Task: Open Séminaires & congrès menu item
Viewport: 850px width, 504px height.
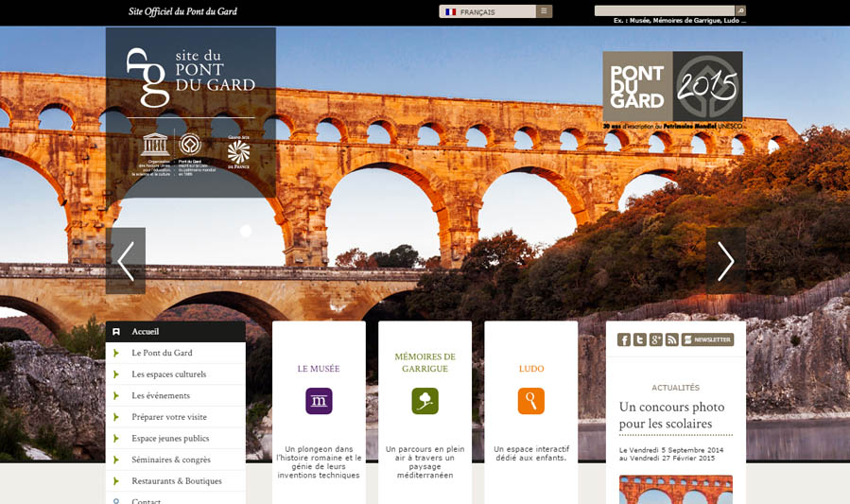Action: [176, 460]
